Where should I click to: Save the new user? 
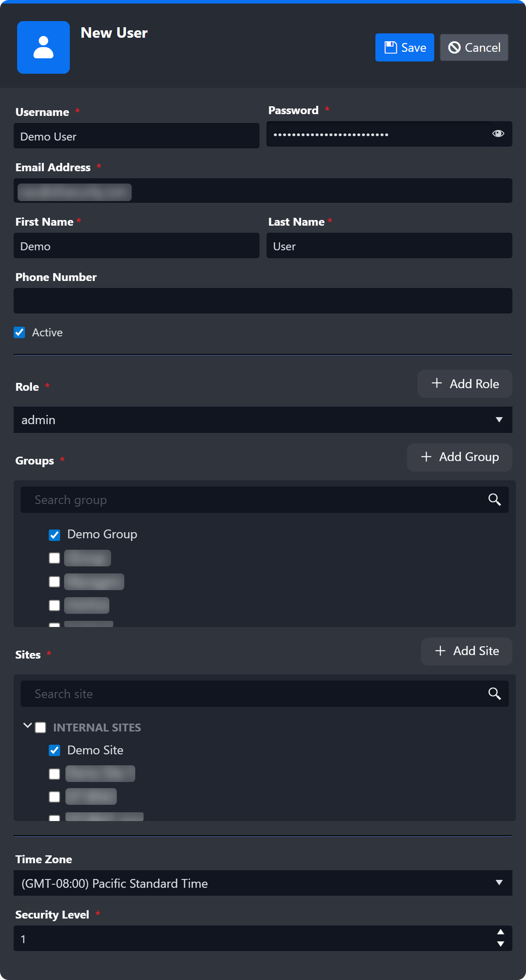coord(404,47)
